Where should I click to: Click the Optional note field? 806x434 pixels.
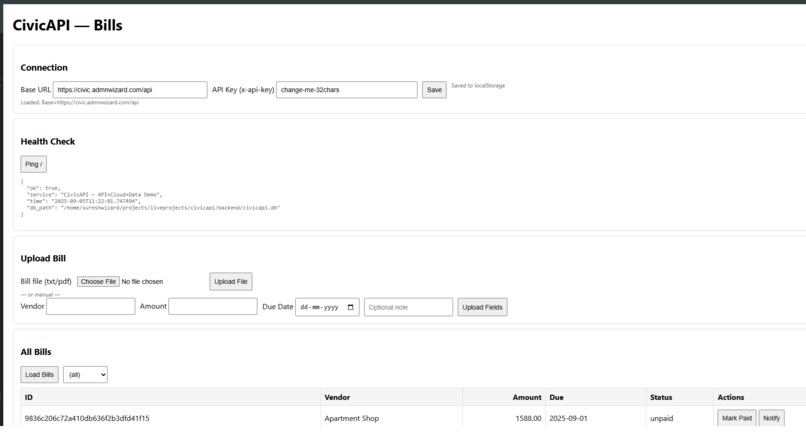point(408,307)
